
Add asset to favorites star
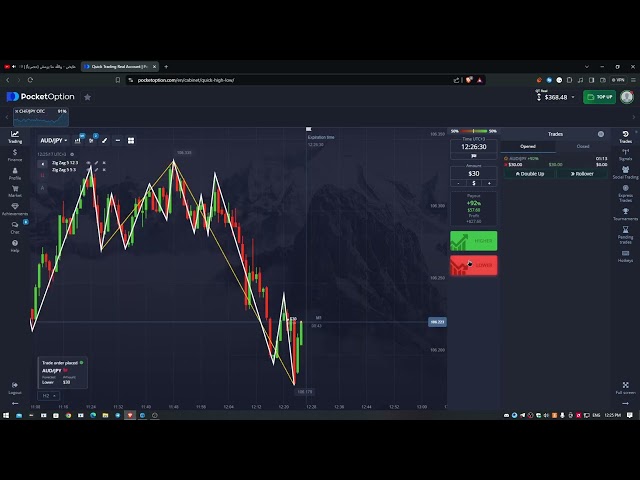point(87,97)
